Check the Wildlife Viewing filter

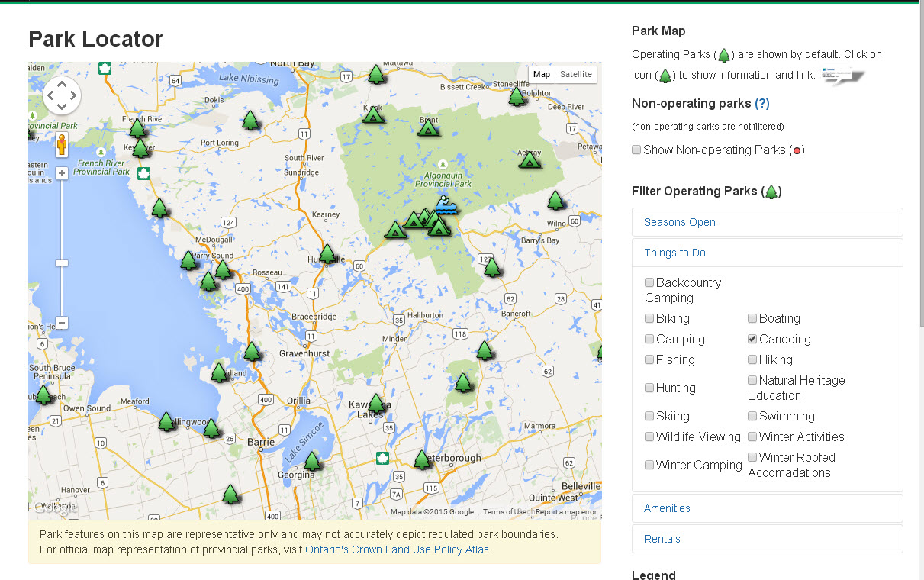pos(649,437)
